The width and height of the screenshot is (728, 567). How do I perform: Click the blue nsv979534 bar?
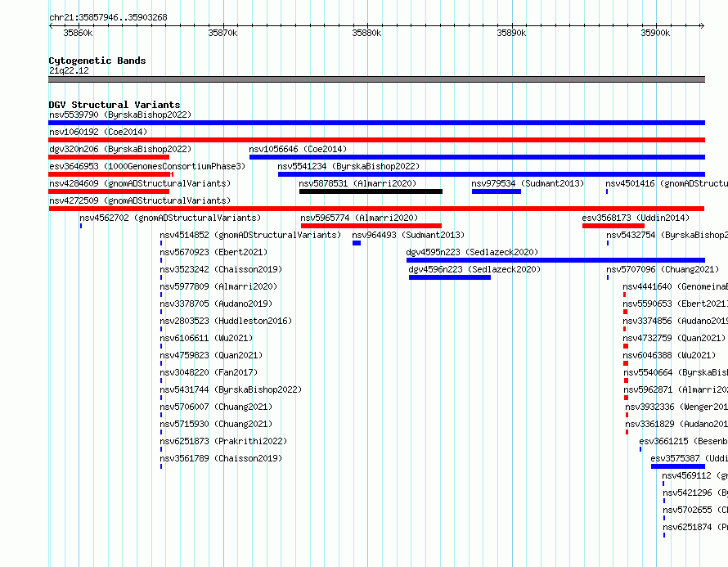tap(497, 191)
